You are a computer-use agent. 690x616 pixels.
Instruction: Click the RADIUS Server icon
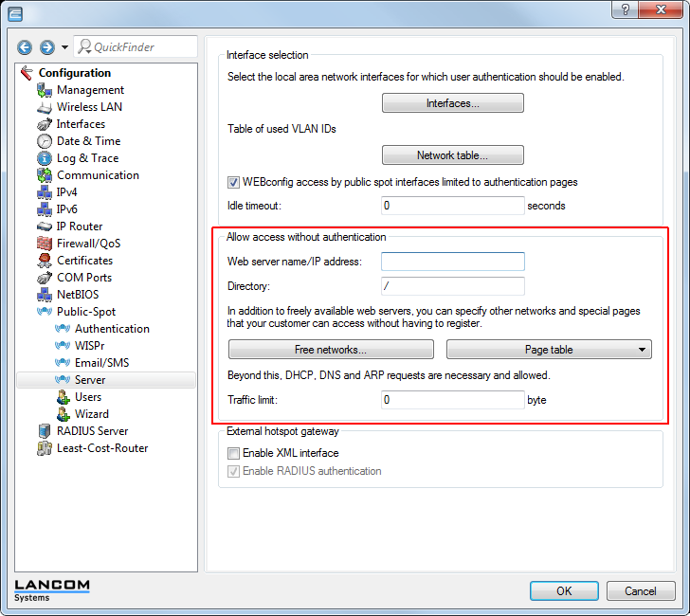click(x=44, y=431)
